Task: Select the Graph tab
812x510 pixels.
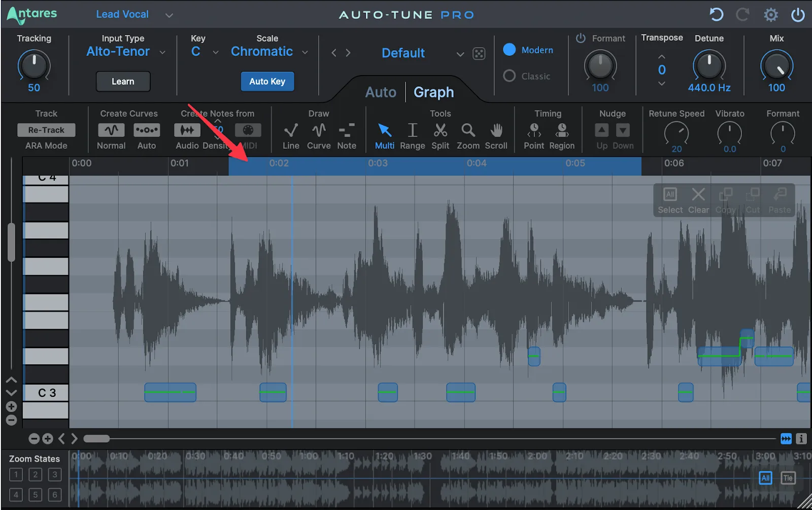Action: [433, 92]
